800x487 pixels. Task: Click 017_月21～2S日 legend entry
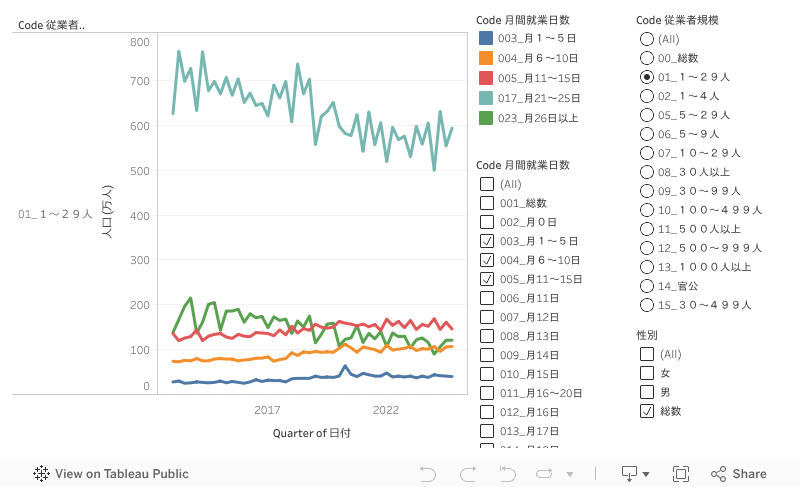point(540,98)
